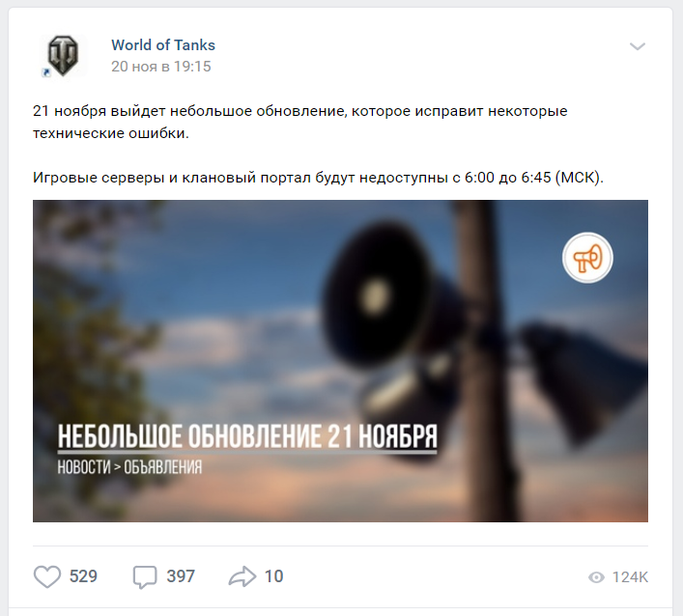Open the post timestamp 20 ноя в 19:15
This screenshot has width=683, height=616.
[x=160, y=67]
